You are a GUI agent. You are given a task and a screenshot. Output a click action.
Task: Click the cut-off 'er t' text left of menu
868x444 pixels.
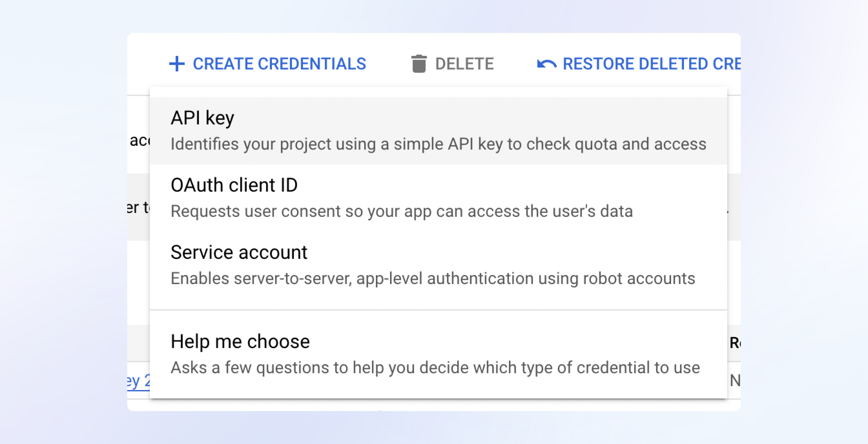(138, 207)
